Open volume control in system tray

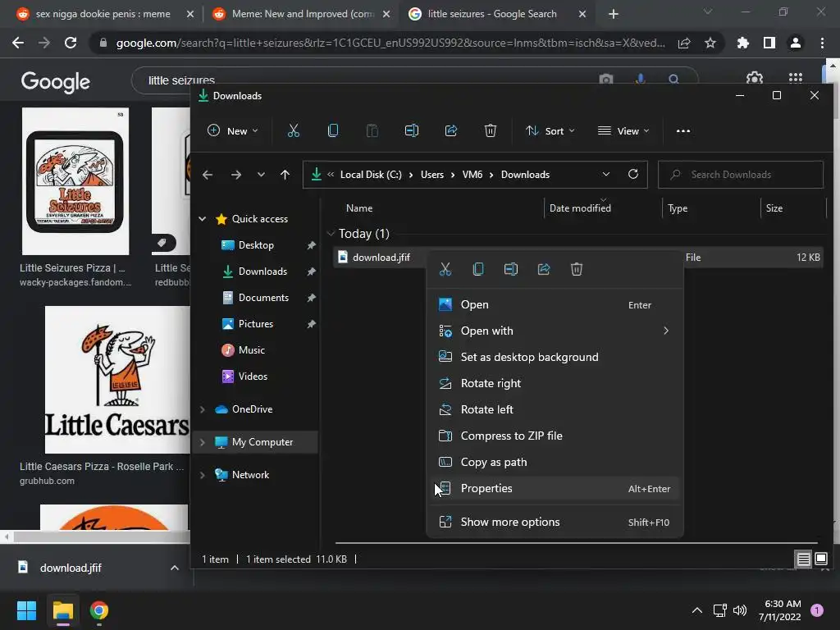click(x=740, y=610)
